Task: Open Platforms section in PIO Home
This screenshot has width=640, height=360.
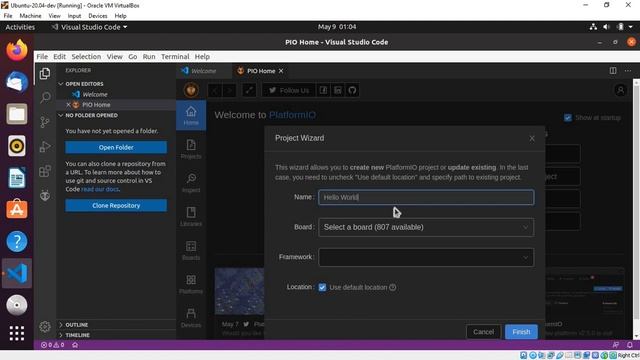Action: 191,284
